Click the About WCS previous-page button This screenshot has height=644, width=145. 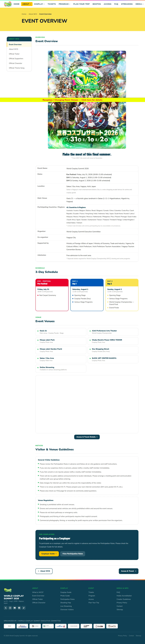(x=44, y=571)
